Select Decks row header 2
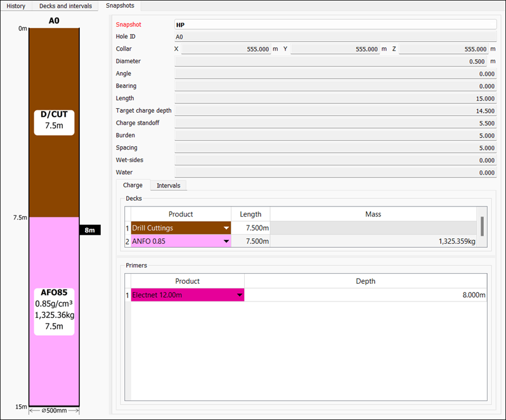506x420 pixels. coord(127,241)
